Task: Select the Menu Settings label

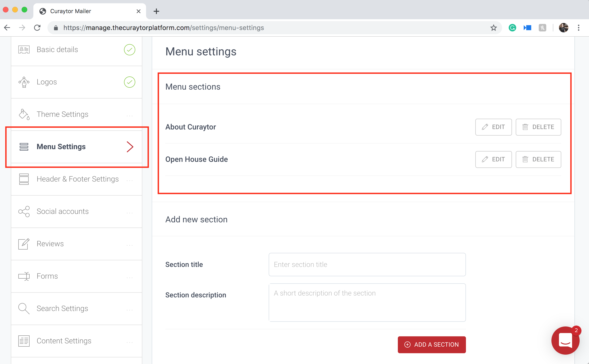Action: pyautogui.click(x=61, y=147)
